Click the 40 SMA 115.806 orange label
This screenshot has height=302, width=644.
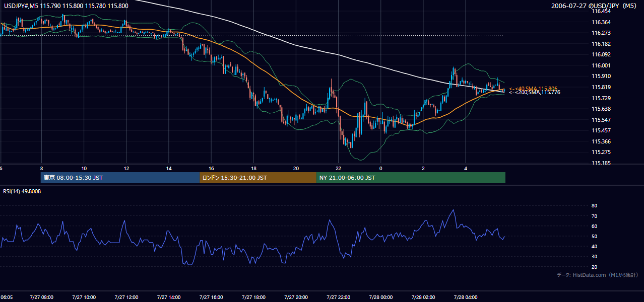533,88
